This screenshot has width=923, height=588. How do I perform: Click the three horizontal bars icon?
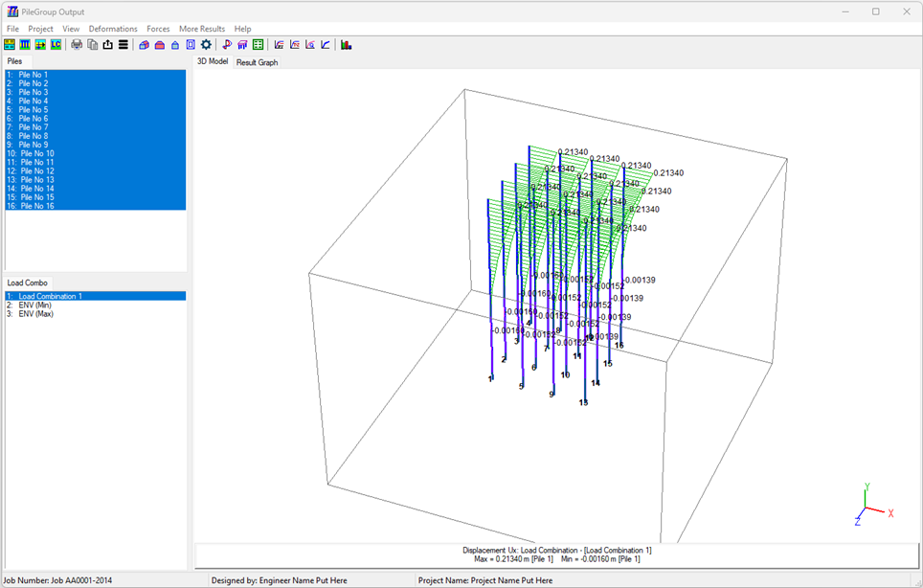123,45
